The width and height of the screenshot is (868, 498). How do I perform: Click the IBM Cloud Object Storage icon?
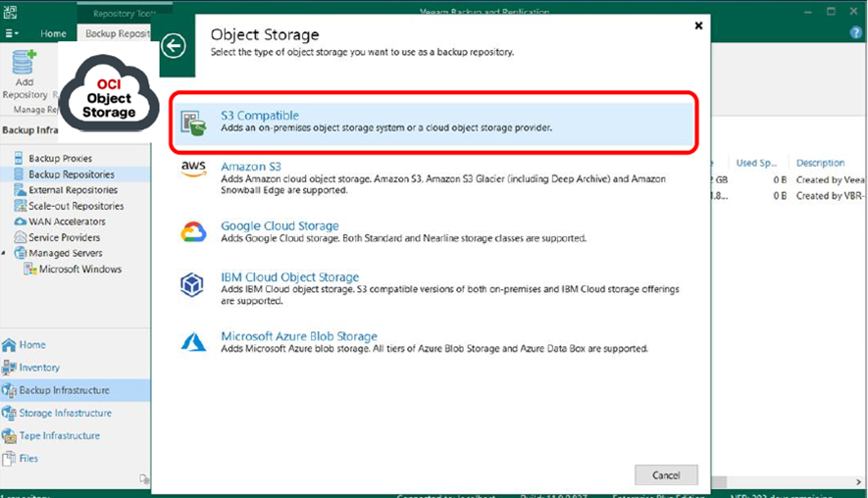(x=192, y=284)
